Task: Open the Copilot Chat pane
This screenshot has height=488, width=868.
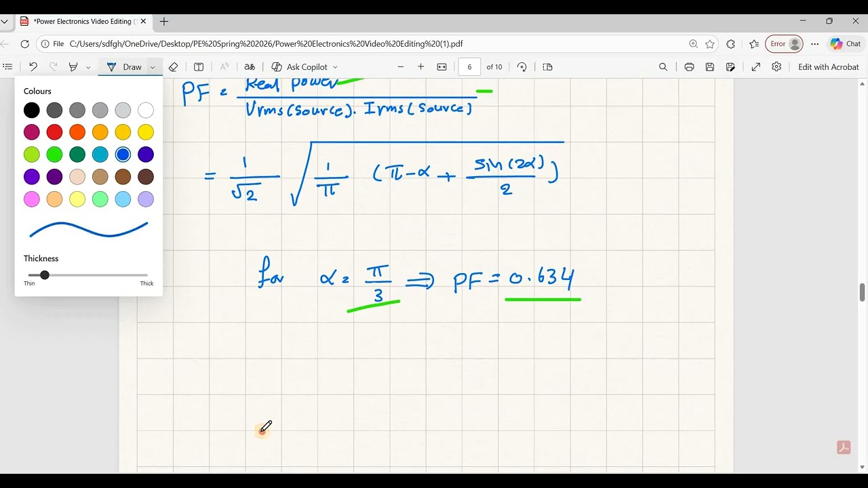Action: [846, 44]
